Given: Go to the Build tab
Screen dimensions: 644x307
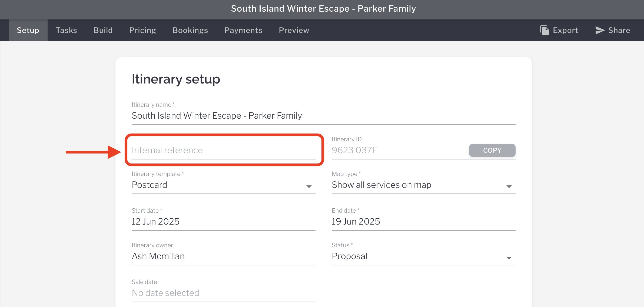Looking at the screenshot, I should tap(103, 30).
